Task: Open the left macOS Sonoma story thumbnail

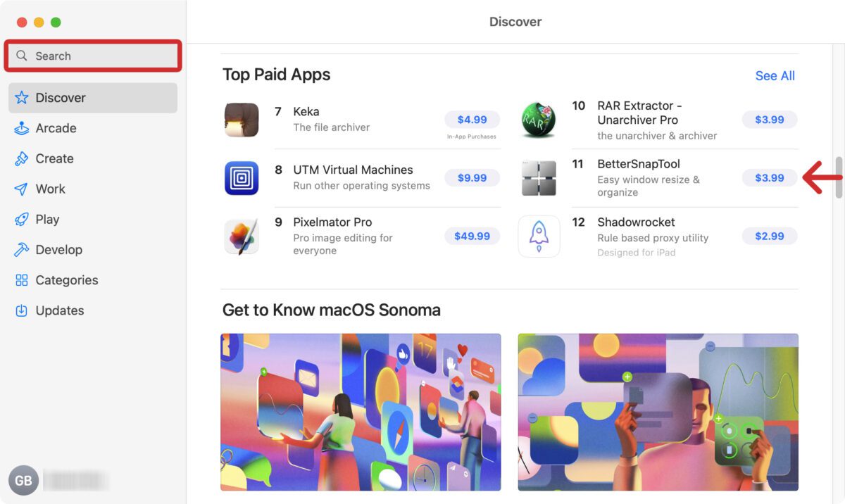Action: (x=361, y=412)
